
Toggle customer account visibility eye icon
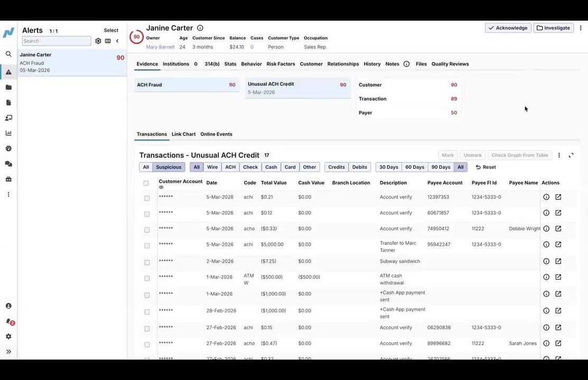tap(161, 187)
